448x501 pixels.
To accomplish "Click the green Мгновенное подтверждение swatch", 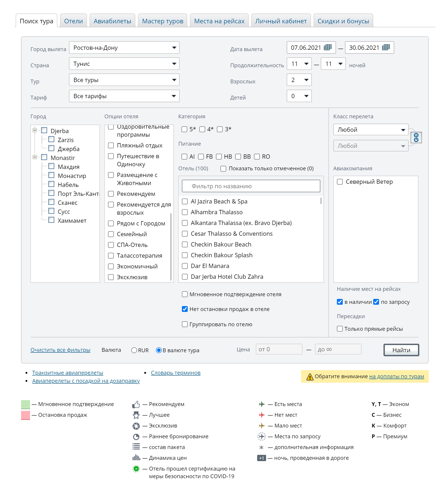I will 25,404.
